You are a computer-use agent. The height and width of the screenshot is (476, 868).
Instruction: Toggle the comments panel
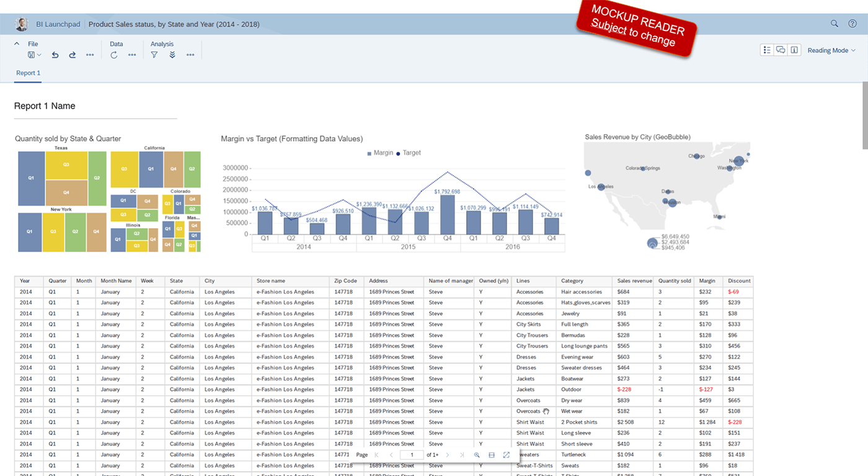tap(781, 50)
